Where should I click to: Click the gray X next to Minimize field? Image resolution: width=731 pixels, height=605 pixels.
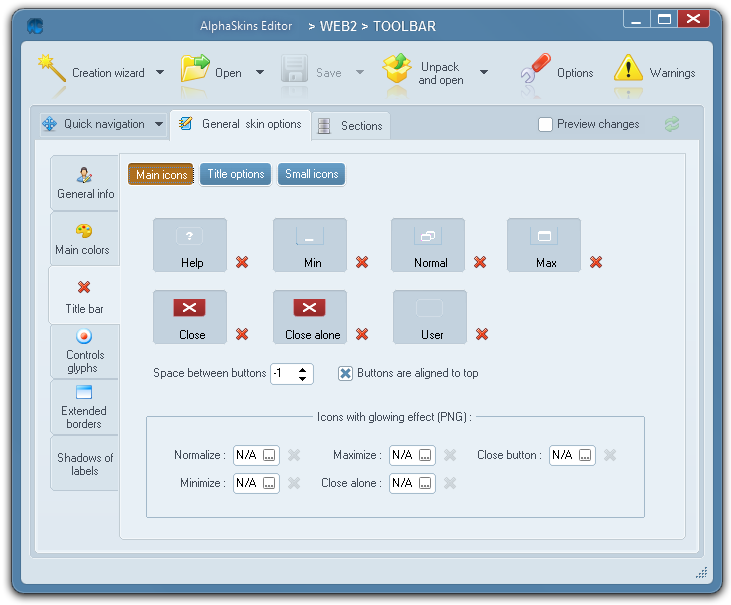point(294,483)
